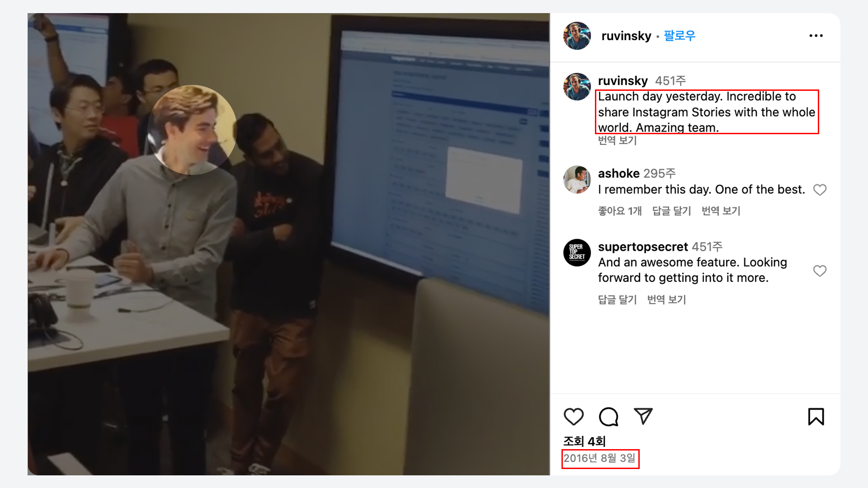Open the comment bubble icon
Screen dimensions: 868x488
point(609,417)
